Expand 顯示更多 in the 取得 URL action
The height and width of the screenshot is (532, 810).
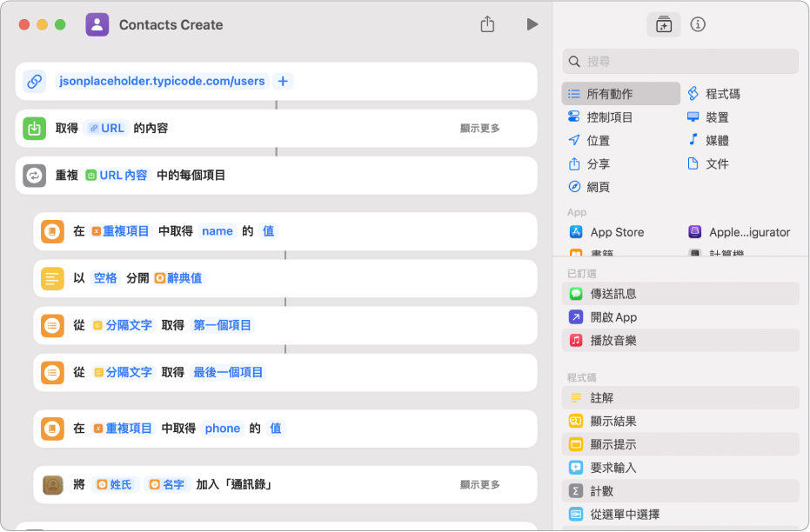click(480, 128)
